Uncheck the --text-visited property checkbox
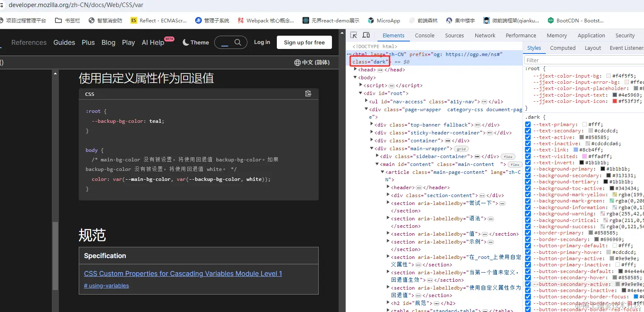 pyautogui.click(x=528, y=156)
